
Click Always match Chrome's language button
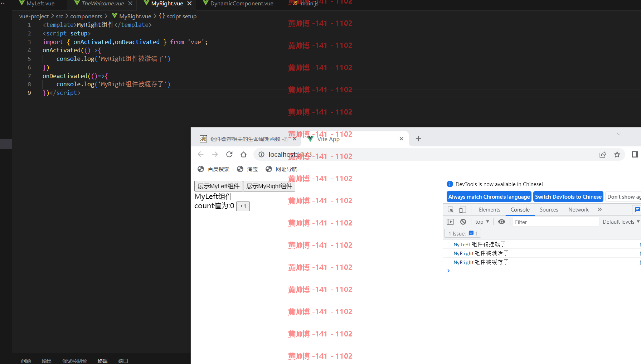(x=489, y=197)
